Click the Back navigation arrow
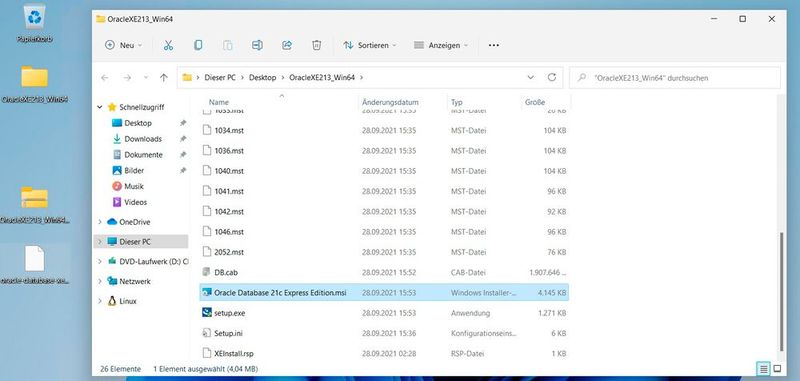The height and width of the screenshot is (381, 800). pos(105,78)
